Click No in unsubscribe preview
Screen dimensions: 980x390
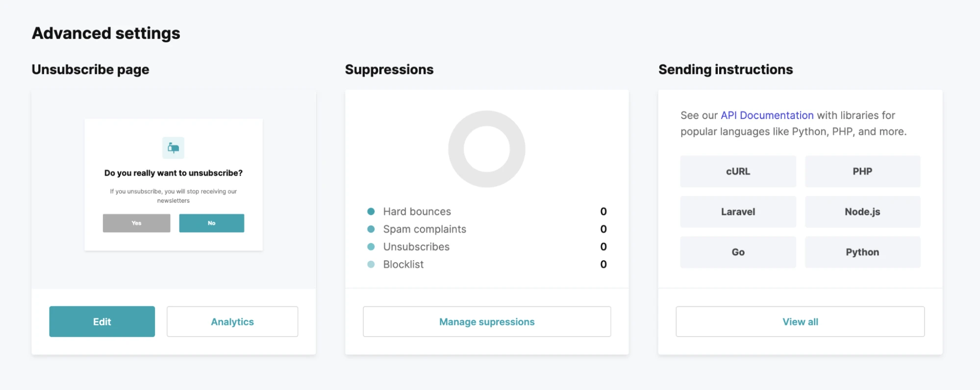click(x=211, y=223)
